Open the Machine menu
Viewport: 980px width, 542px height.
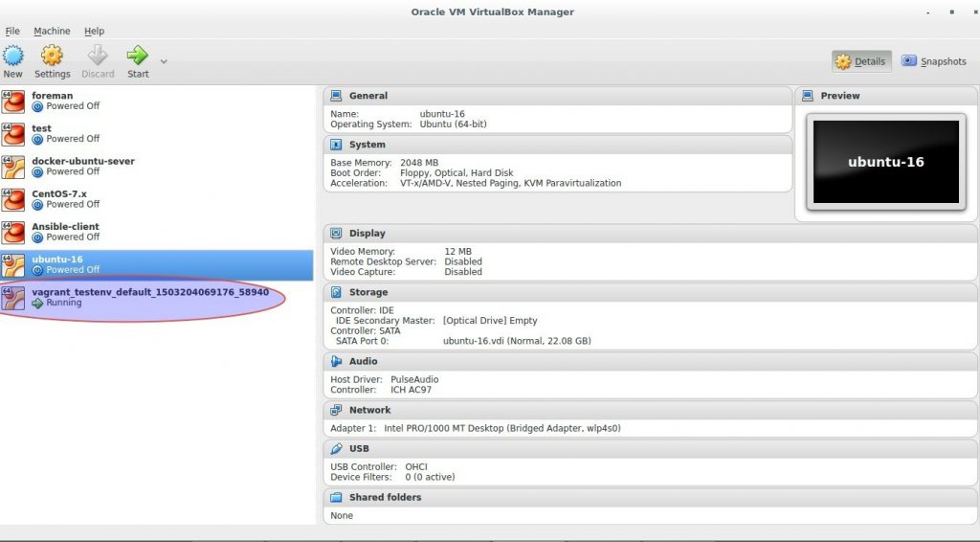(x=52, y=31)
